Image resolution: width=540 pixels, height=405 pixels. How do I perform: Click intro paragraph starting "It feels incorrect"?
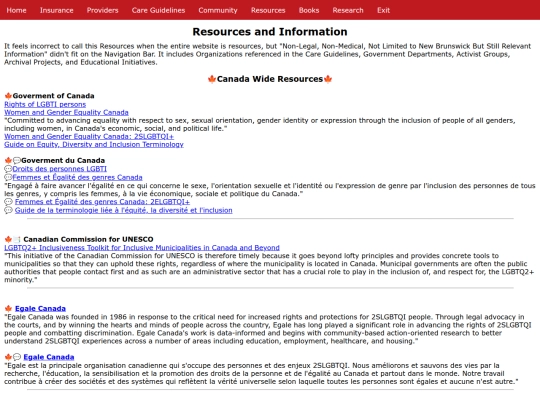(268, 54)
